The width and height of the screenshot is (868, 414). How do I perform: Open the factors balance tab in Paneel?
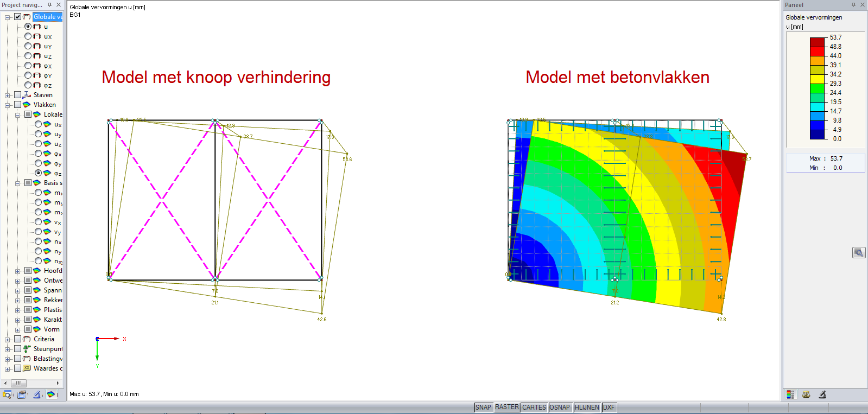pos(806,394)
